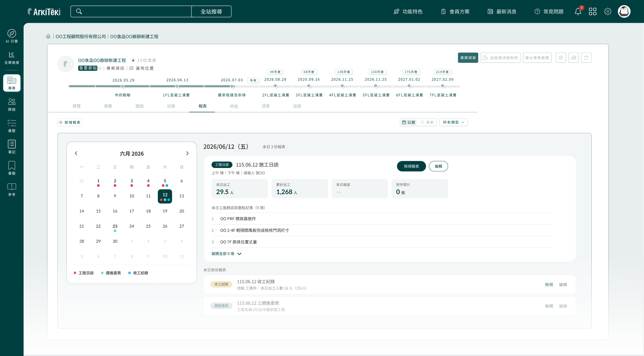The height and width of the screenshot is (356, 644).
Task: Open the 所有類型 dropdown
Action: pos(454,122)
